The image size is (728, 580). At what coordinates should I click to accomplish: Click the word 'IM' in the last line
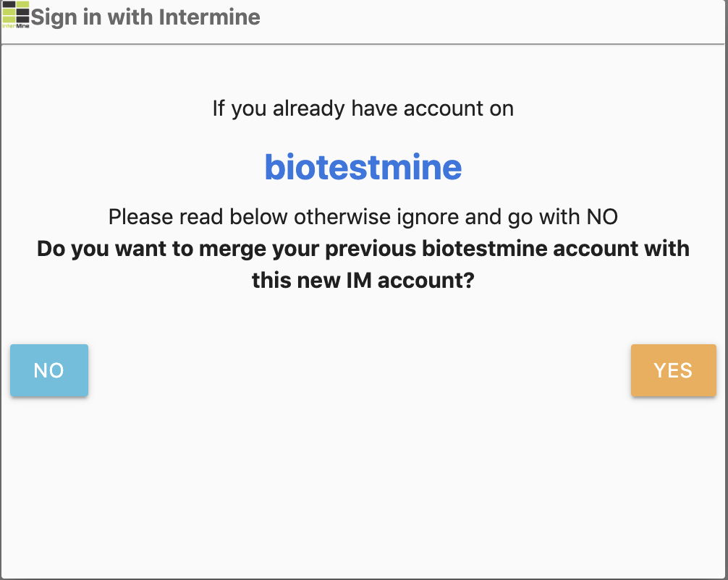[360, 281]
